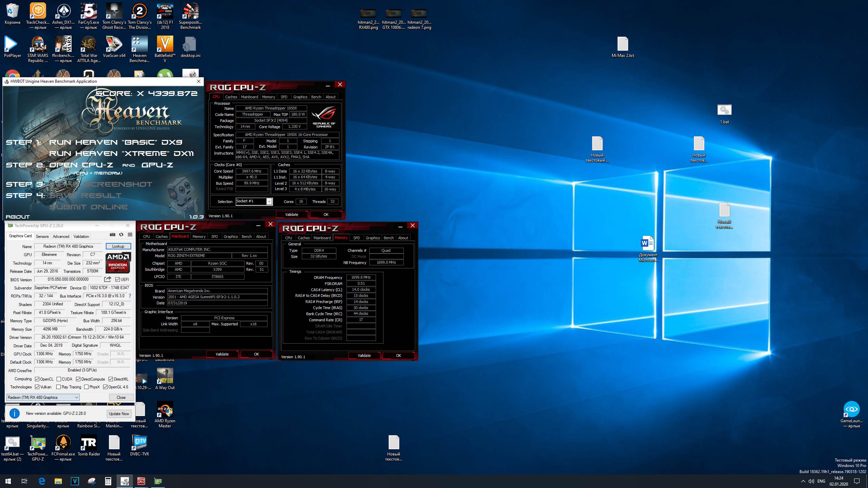Screen dimensions: 868x488
Task: Select the FCPrimal.exe desktop shortcut
Action: [63, 448]
